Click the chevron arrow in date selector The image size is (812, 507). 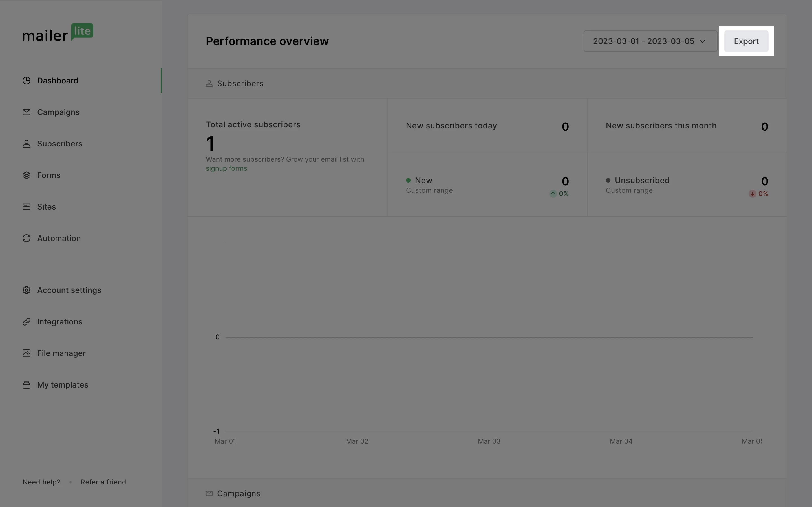point(702,41)
